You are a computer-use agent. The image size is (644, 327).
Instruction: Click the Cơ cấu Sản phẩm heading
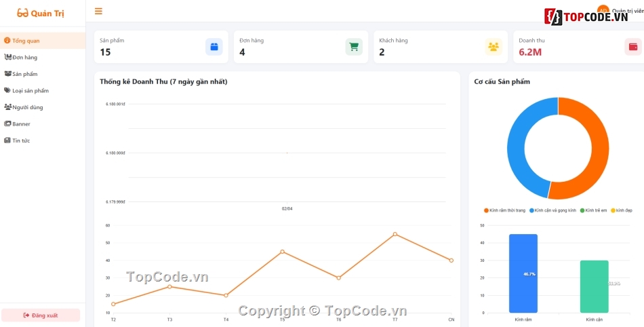502,81
